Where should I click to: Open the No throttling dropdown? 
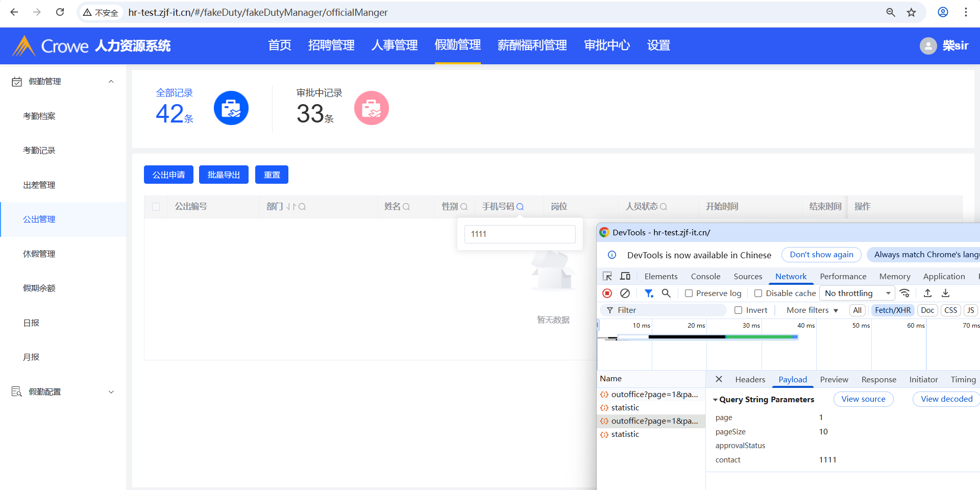click(857, 293)
